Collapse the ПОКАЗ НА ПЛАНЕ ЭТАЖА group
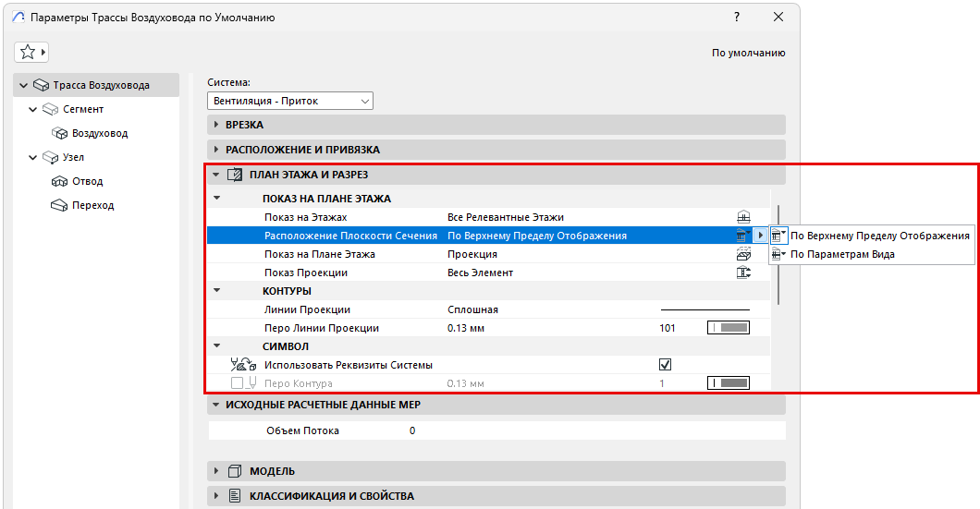Screen dimensions: 980x509 tap(217, 199)
